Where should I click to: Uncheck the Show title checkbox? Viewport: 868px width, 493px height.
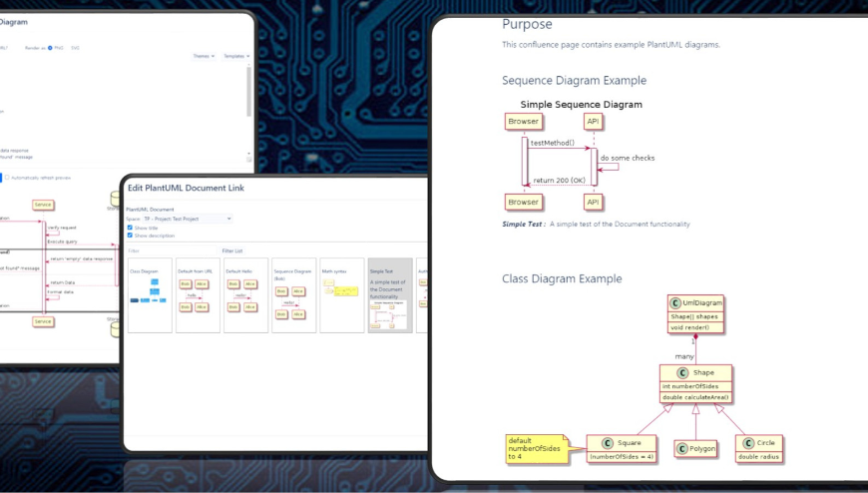(130, 228)
